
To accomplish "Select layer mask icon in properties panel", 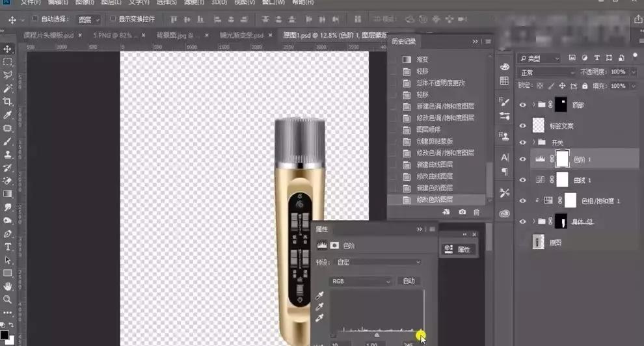I will point(335,245).
